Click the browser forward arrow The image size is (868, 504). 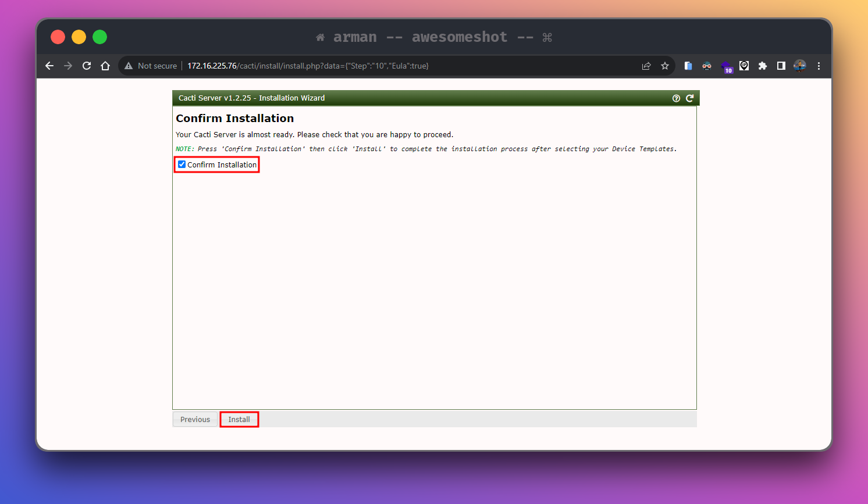[x=68, y=66]
